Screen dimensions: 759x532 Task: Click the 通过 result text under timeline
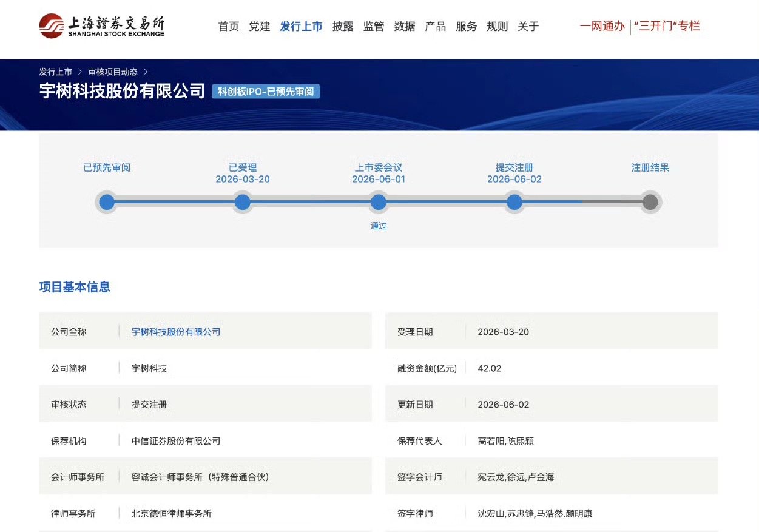[379, 226]
